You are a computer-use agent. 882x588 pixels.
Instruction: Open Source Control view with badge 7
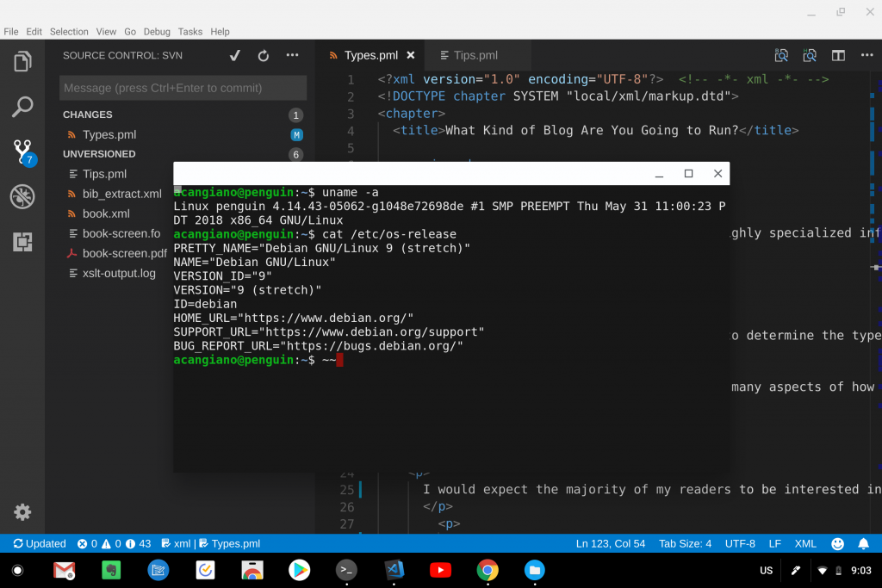[23, 152]
